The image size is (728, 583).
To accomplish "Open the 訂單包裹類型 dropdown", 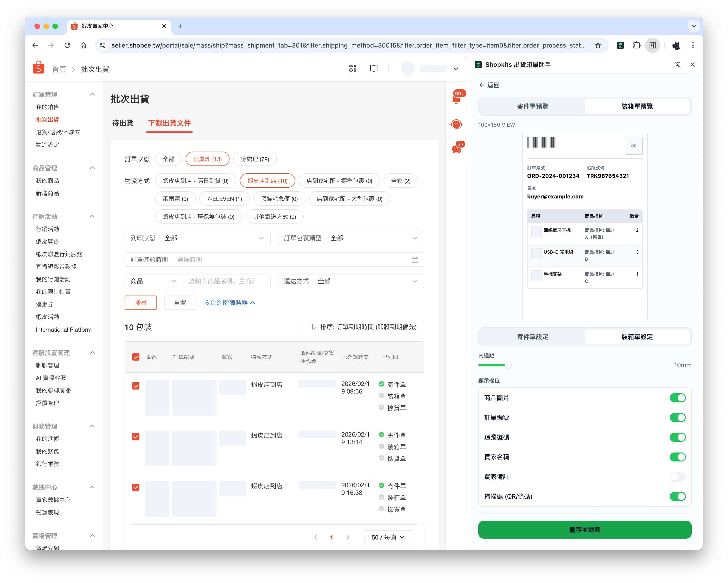I will click(351, 238).
